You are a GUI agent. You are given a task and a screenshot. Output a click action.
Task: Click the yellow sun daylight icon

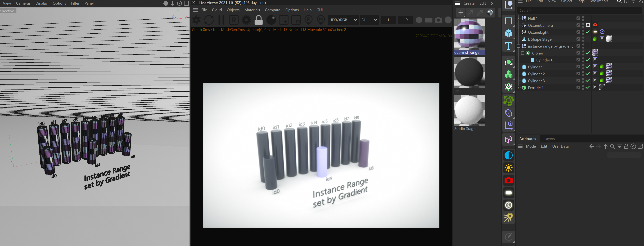click(x=508, y=168)
